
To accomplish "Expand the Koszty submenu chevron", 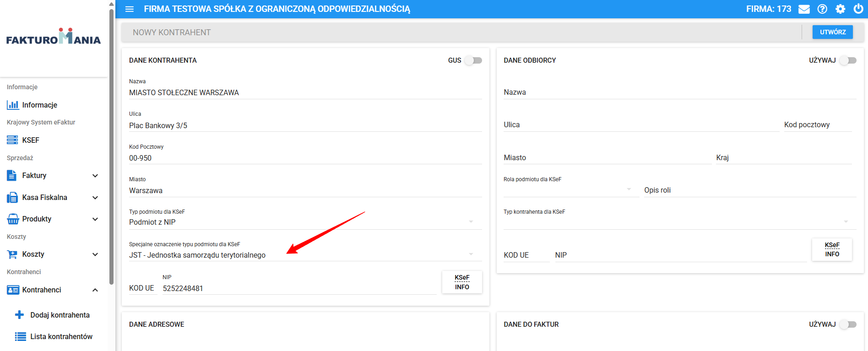I will [95, 254].
